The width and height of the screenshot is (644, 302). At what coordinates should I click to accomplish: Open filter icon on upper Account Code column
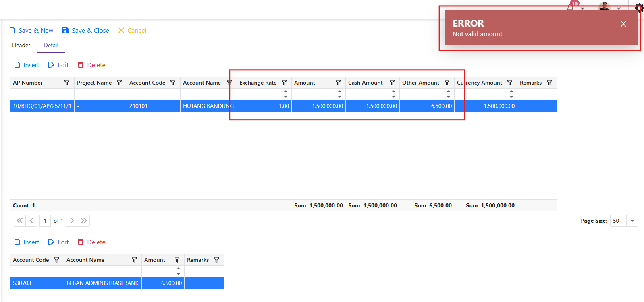coord(173,83)
